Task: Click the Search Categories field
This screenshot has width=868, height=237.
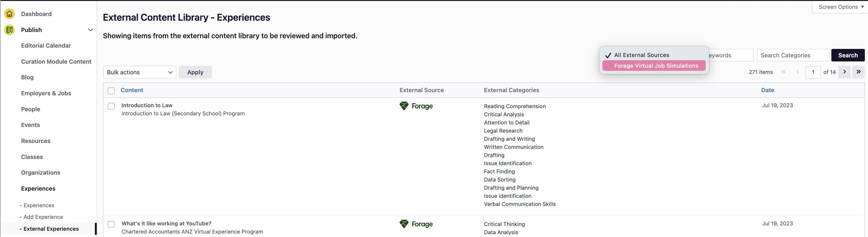Action: click(793, 55)
